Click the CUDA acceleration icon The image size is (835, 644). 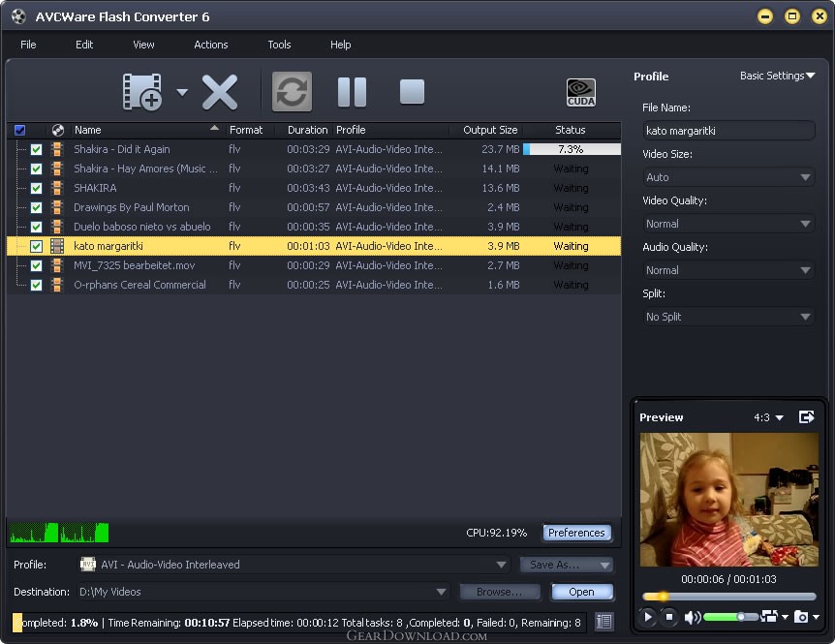click(581, 93)
